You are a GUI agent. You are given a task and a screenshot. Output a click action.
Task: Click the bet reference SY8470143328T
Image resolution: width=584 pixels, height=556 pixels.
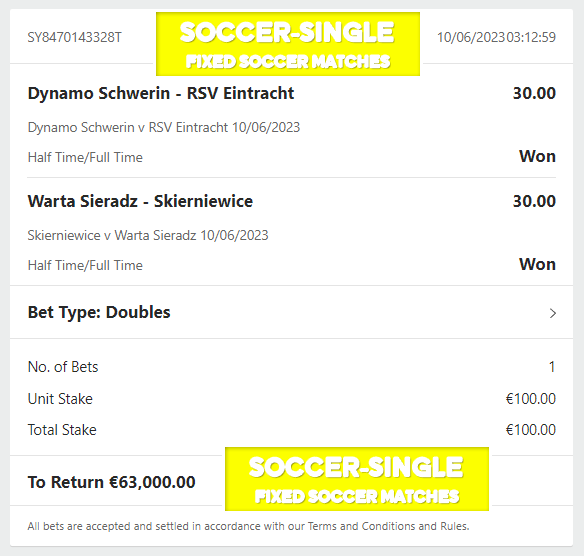(74, 37)
